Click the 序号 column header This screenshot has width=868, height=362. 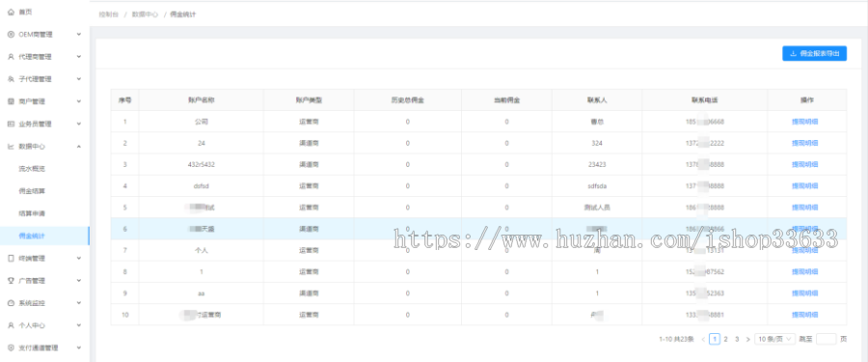pyautogui.click(x=125, y=100)
